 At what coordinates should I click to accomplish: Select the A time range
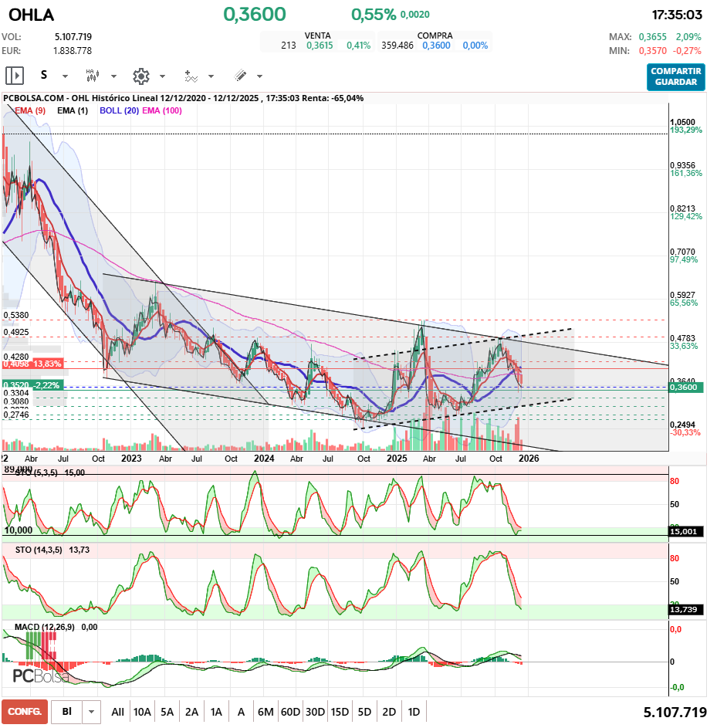pos(241,712)
